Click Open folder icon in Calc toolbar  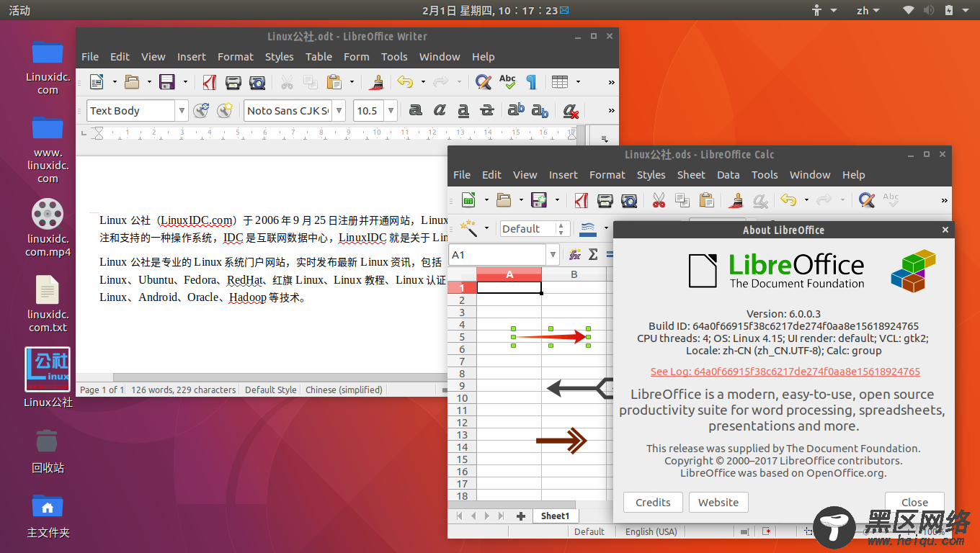pos(504,200)
